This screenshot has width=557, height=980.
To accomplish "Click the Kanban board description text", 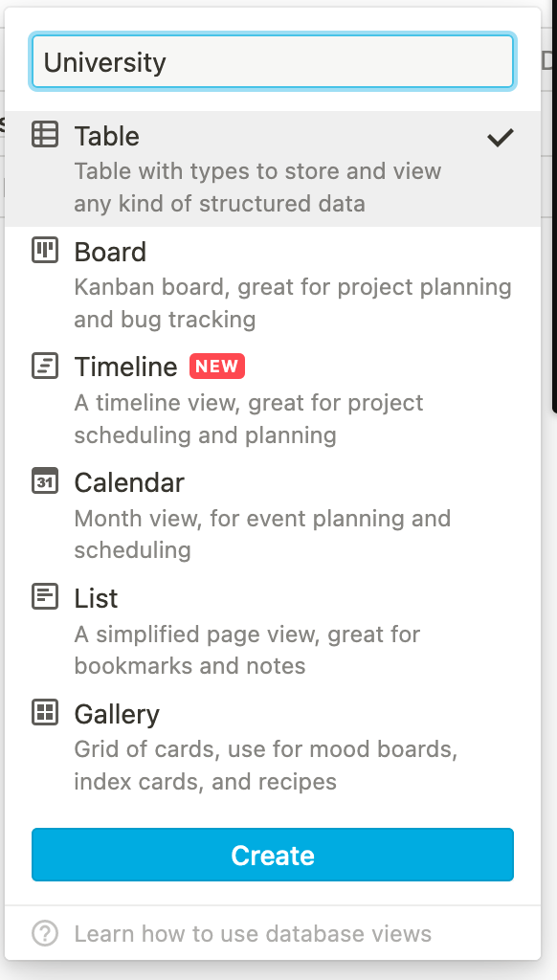I will point(293,303).
